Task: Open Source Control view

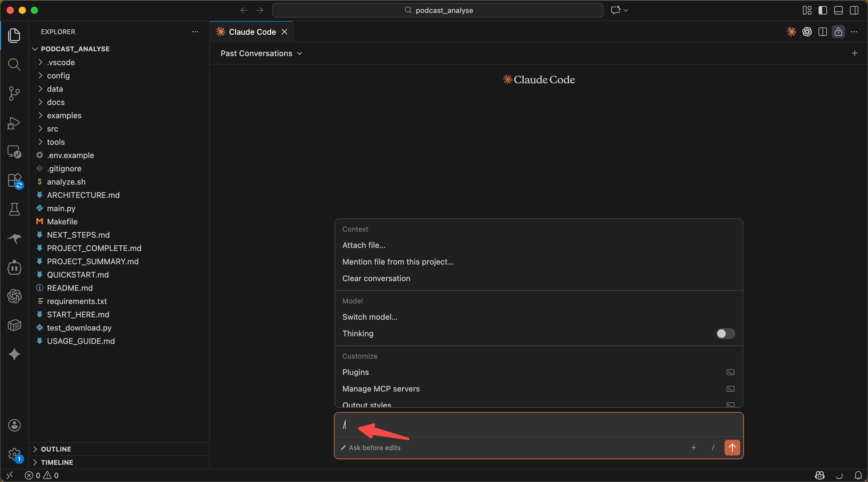Action: pyautogui.click(x=14, y=94)
